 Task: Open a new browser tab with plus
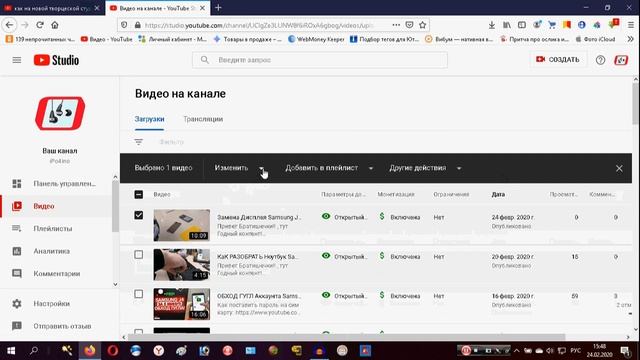point(218,8)
